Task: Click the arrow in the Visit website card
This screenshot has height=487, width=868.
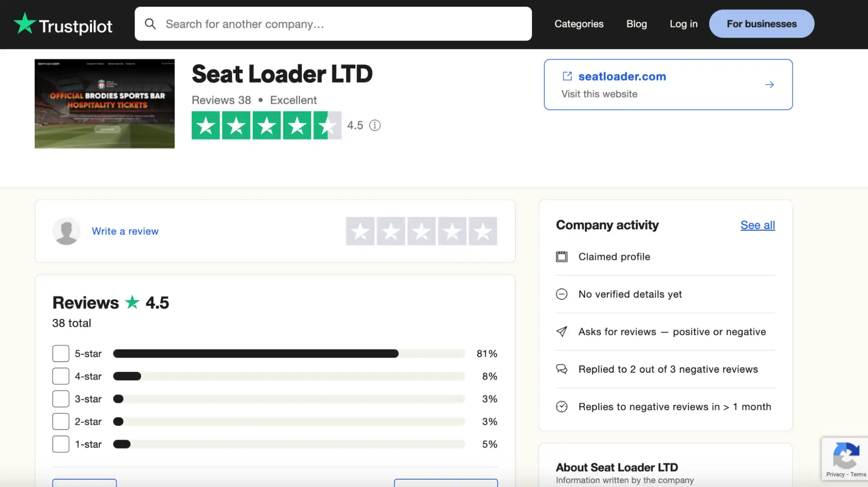Action: coord(769,85)
